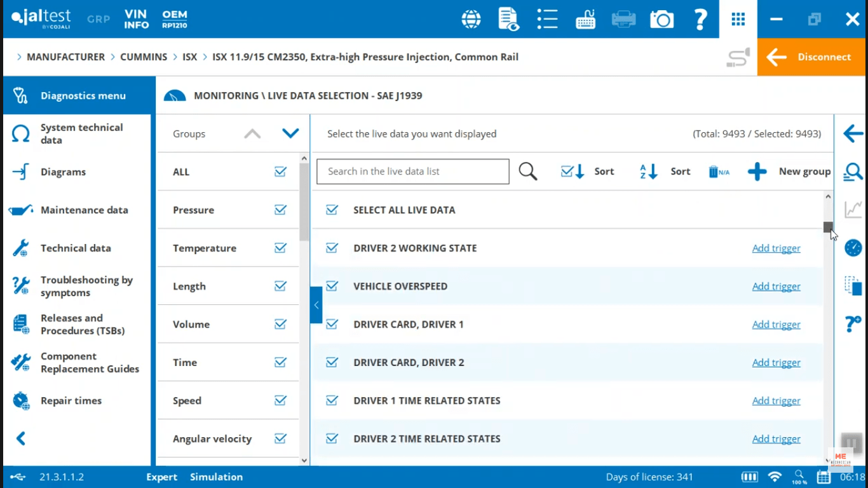868x488 pixels.
Task: Collapse diagnostics sidebar with left chevron
Action: (x=21, y=438)
